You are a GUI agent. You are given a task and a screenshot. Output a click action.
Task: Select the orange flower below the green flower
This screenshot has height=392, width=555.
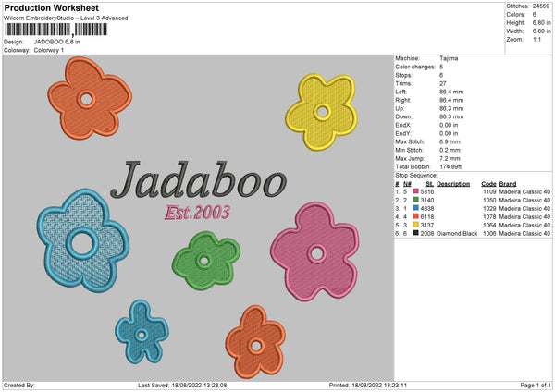pyautogui.click(x=255, y=342)
